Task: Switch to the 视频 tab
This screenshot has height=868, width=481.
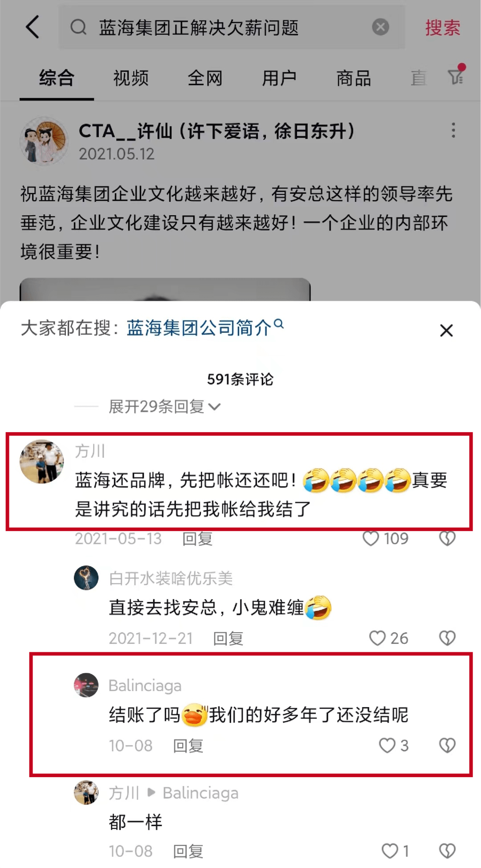Action: [x=130, y=78]
